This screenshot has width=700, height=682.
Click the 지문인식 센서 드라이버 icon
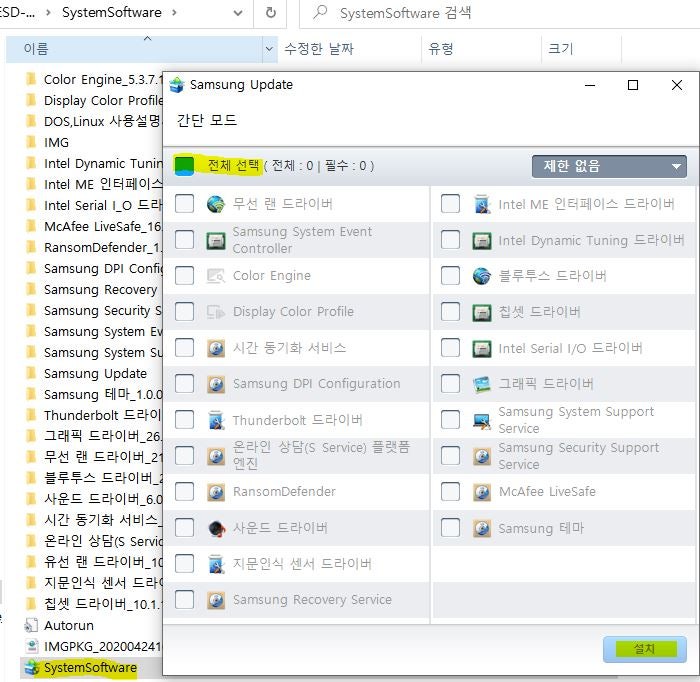coord(216,564)
